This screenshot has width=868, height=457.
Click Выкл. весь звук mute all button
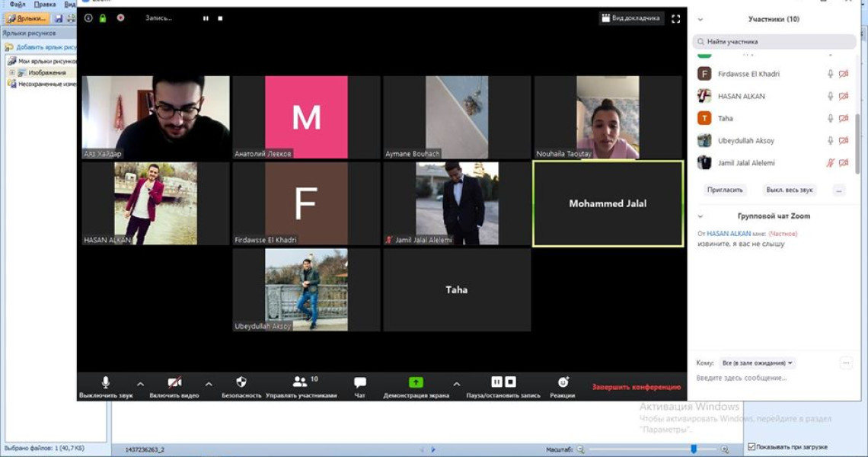pyautogui.click(x=790, y=190)
